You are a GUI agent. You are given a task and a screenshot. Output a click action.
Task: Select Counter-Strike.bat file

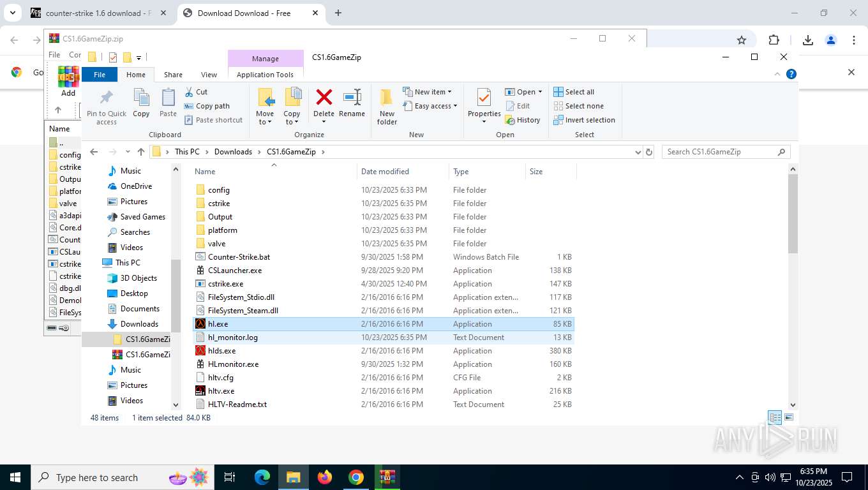(x=384, y=257)
